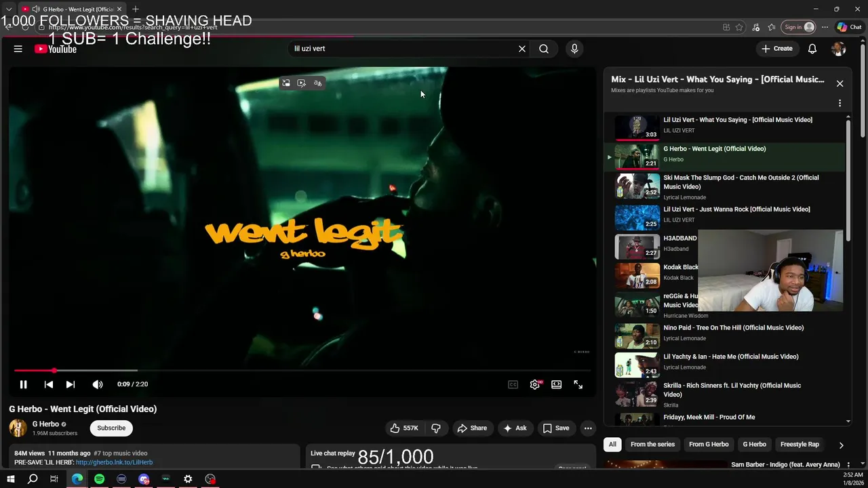868x488 pixels.
Task: Like the video with 557K likes
Action: [x=404, y=428]
